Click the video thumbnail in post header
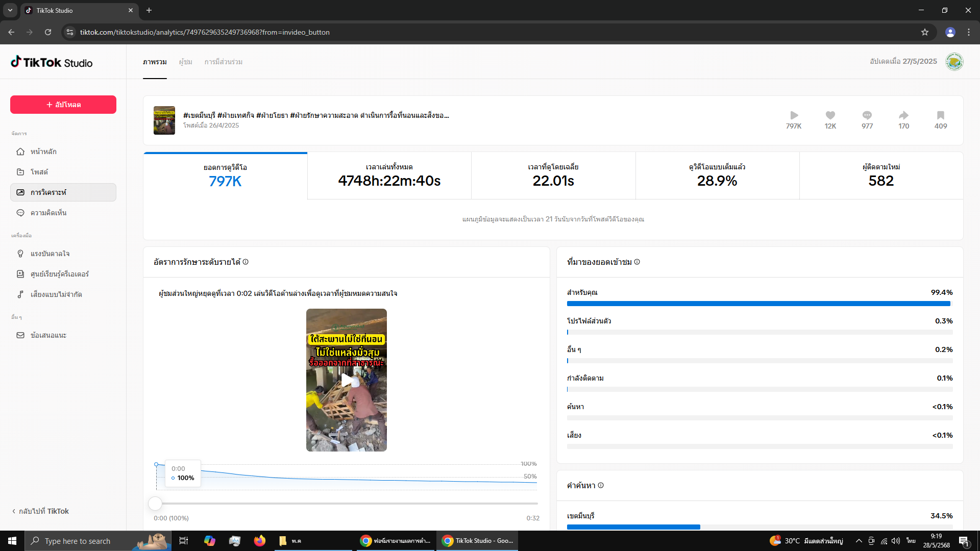This screenshot has height=551, width=980. [x=164, y=120]
